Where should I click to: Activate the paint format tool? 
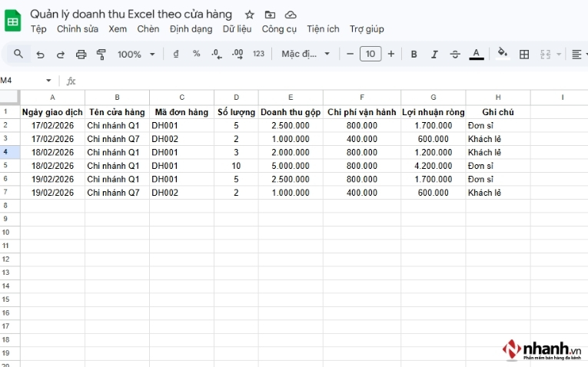[101, 55]
